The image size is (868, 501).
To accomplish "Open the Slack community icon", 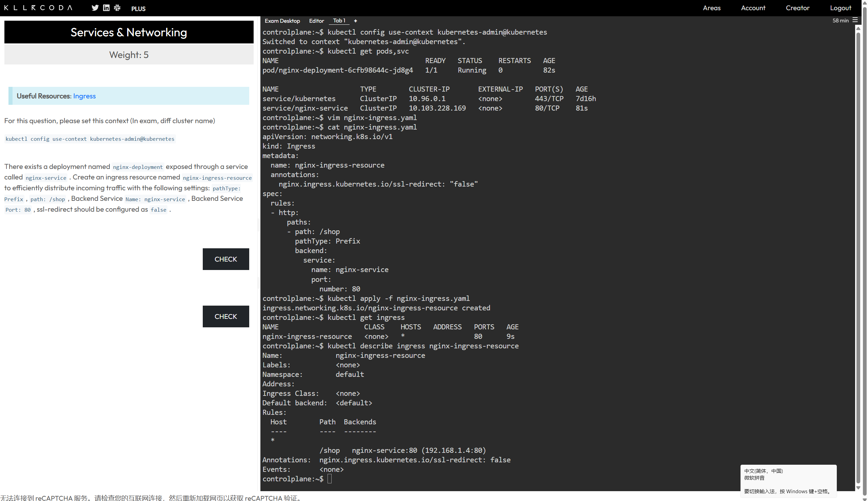I will click(x=117, y=8).
